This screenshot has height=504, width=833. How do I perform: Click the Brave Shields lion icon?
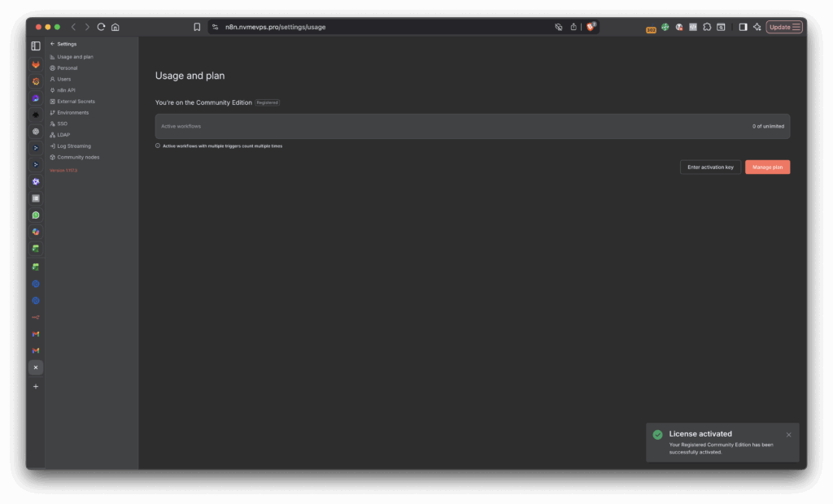(591, 27)
